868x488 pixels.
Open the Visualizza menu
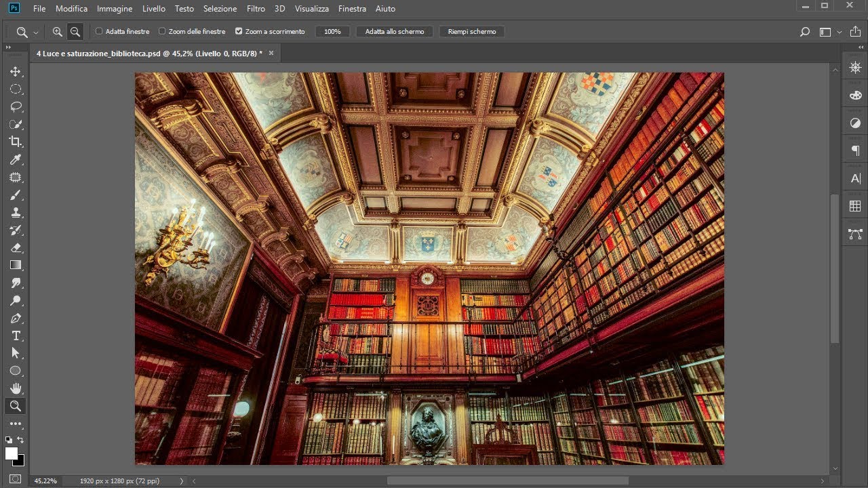[312, 9]
